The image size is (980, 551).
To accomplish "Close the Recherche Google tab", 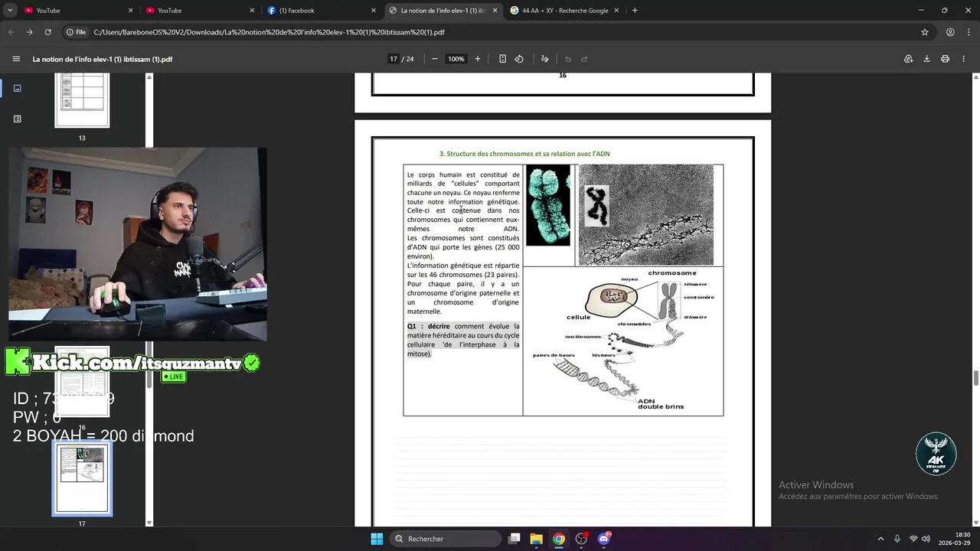I will 617,11.
